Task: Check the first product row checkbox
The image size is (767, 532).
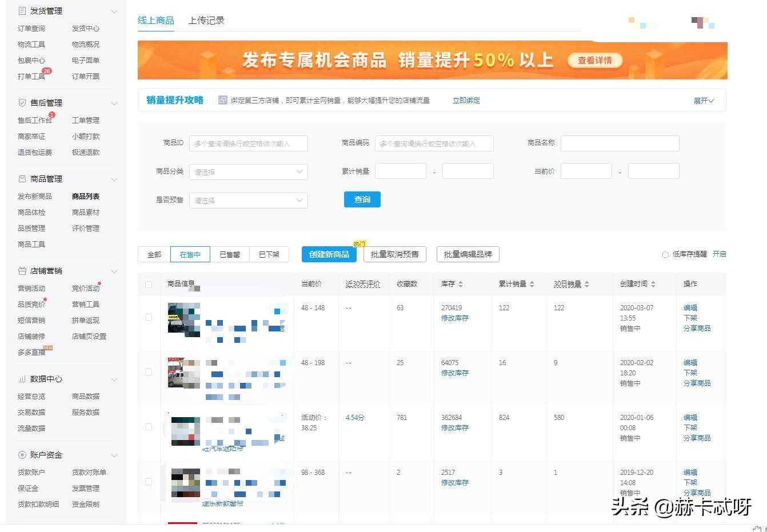Action: point(149,317)
